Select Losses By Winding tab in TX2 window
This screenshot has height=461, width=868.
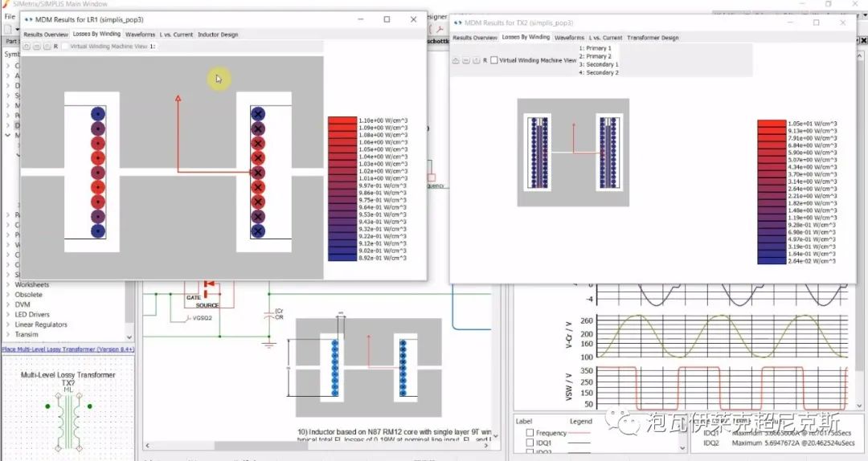click(526, 37)
